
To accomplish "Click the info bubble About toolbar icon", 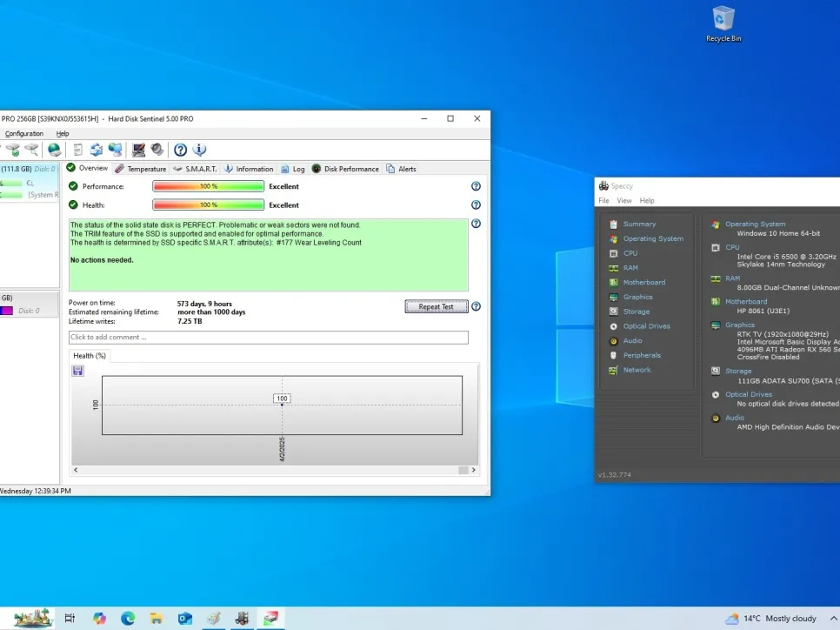I will pos(199,150).
